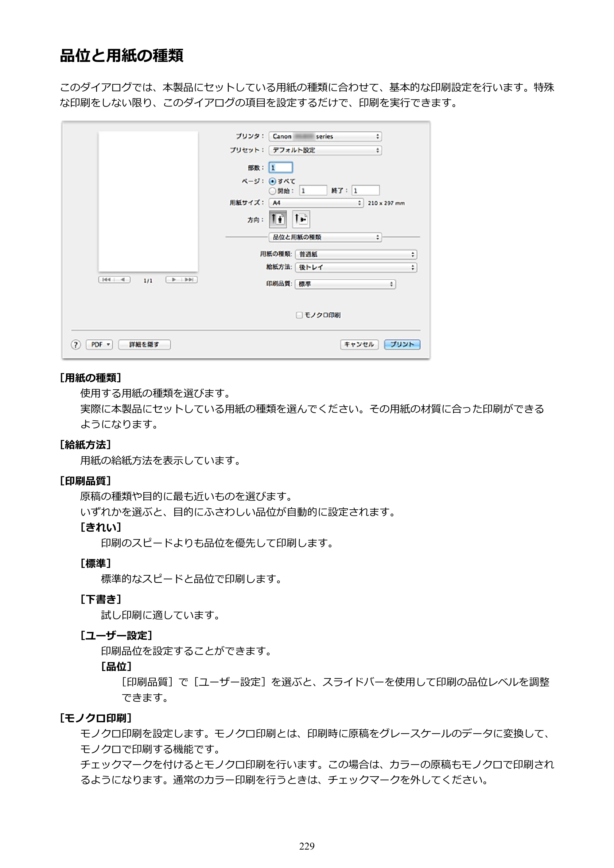Open the 品位と用紙の種類 panel selector
The width and height of the screenshot is (614, 868).
coord(325,237)
